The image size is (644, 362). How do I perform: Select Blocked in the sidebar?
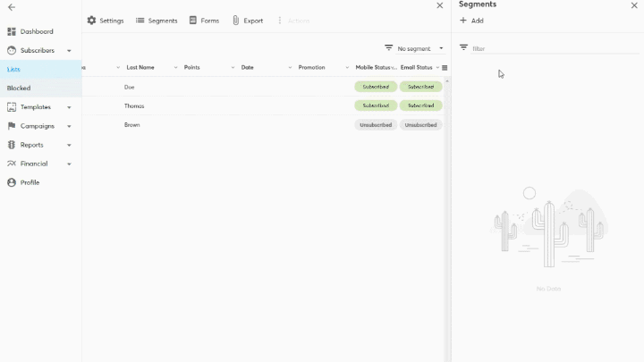[19, 88]
